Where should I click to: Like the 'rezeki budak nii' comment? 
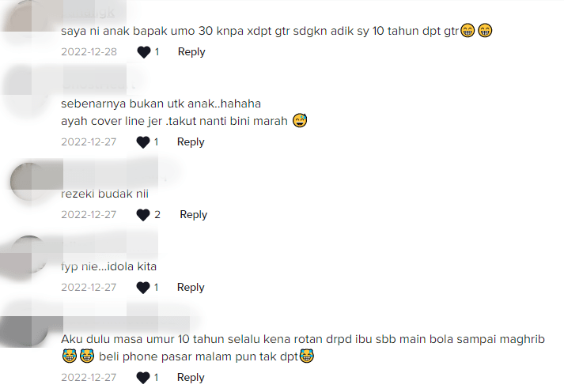(143, 215)
